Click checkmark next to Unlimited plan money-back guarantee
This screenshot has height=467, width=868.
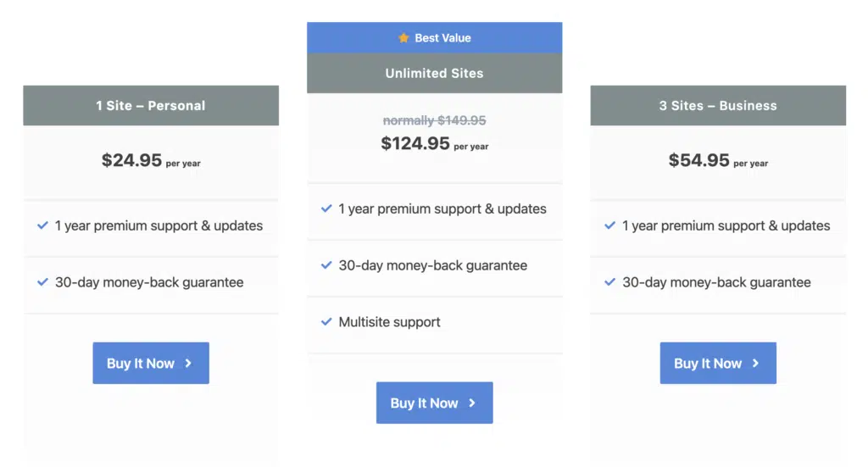[326, 265]
